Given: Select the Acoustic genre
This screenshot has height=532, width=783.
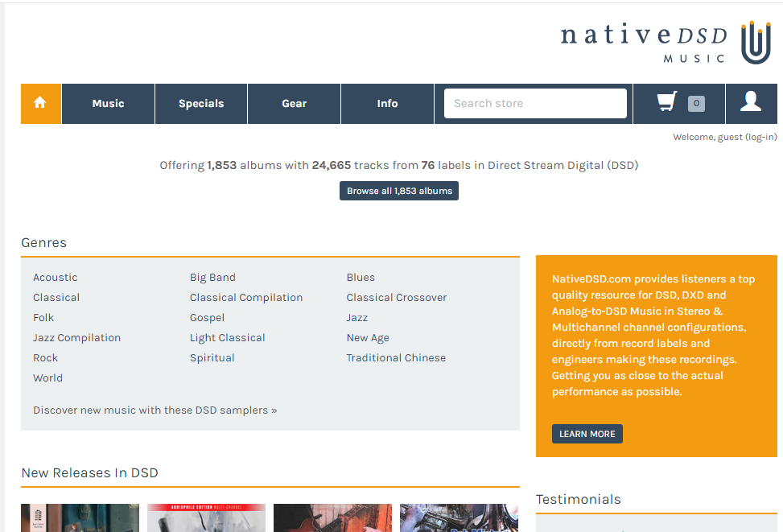Looking at the screenshot, I should [56, 277].
